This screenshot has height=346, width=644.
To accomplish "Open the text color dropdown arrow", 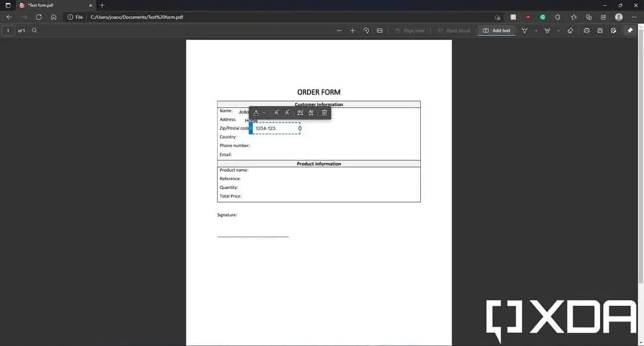I will [x=264, y=113].
